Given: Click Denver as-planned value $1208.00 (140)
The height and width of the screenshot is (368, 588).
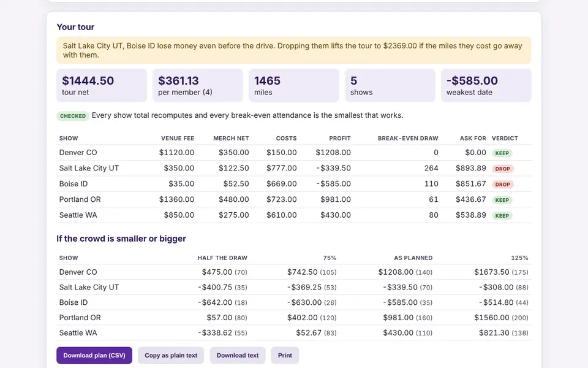Looking at the screenshot, I should click(x=405, y=272).
